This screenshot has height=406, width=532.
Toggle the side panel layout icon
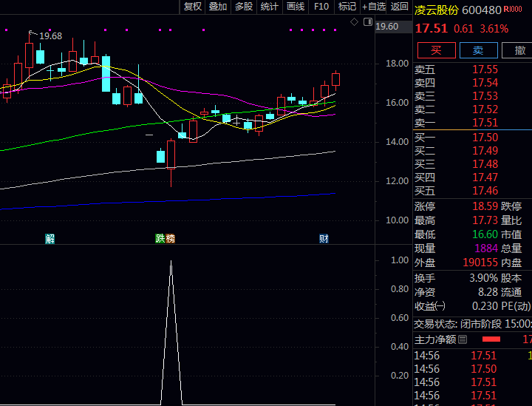[x=368, y=22]
